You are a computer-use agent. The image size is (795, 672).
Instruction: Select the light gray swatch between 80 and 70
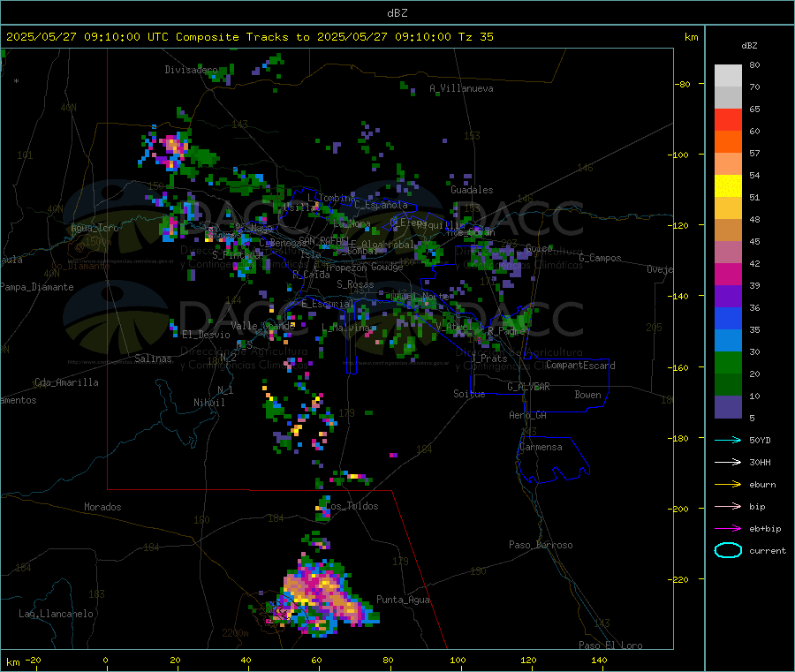pyautogui.click(x=728, y=76)
